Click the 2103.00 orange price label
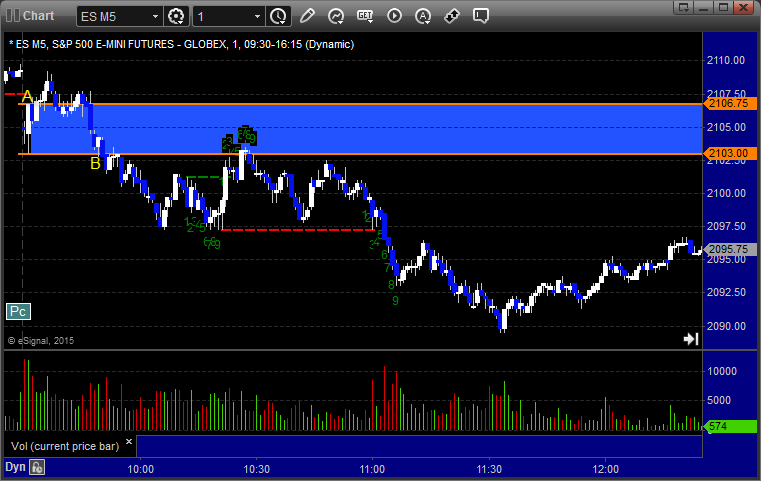 pos(729,153)
